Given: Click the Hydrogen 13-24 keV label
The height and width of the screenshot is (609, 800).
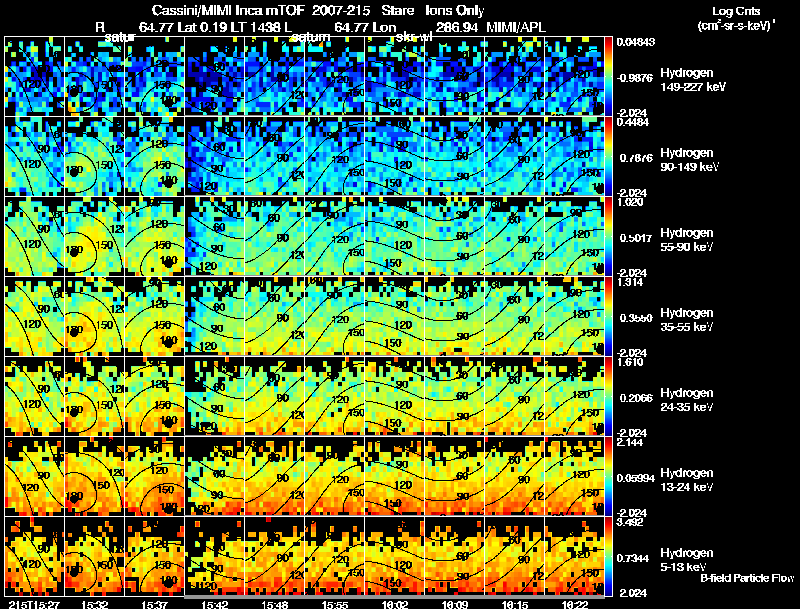Looking at the screenshot, I should pos(687,480).
